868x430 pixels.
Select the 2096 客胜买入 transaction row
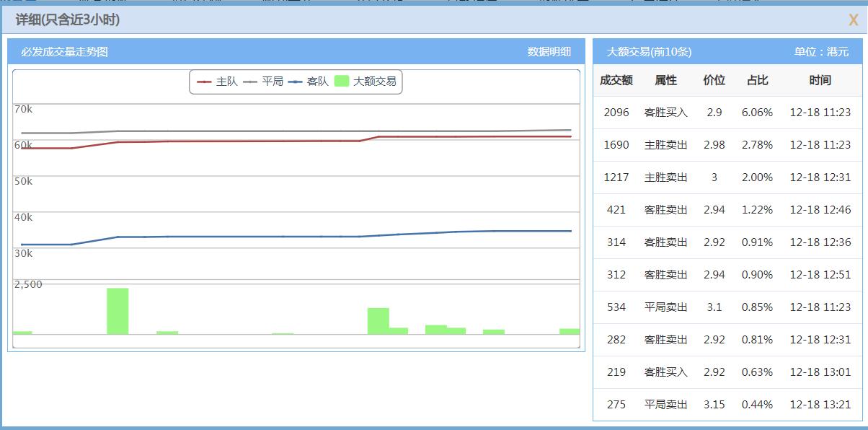click(x=721, y=112)
